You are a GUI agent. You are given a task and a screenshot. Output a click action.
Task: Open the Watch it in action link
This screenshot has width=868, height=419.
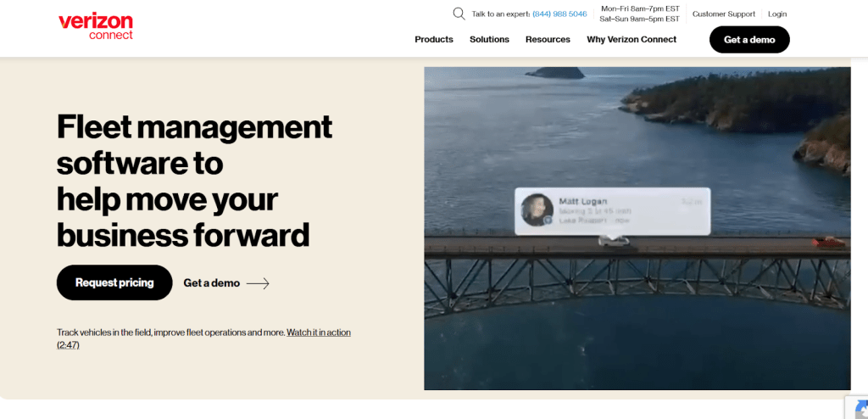pyautogui.click(x=318, y=332)
